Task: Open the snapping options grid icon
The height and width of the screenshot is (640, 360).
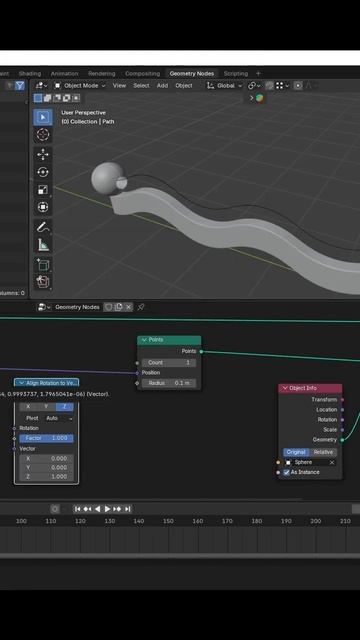Action: [282, 85]
